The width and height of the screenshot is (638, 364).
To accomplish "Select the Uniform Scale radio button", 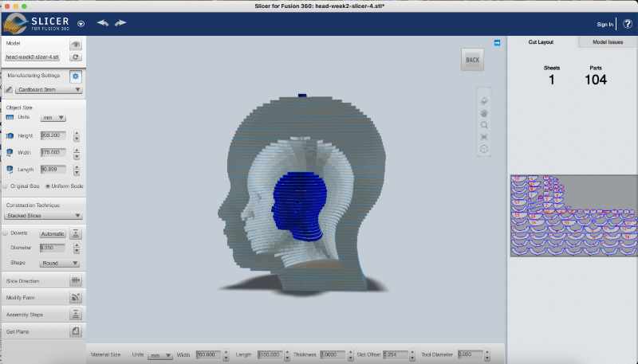I will coord(47,186).
